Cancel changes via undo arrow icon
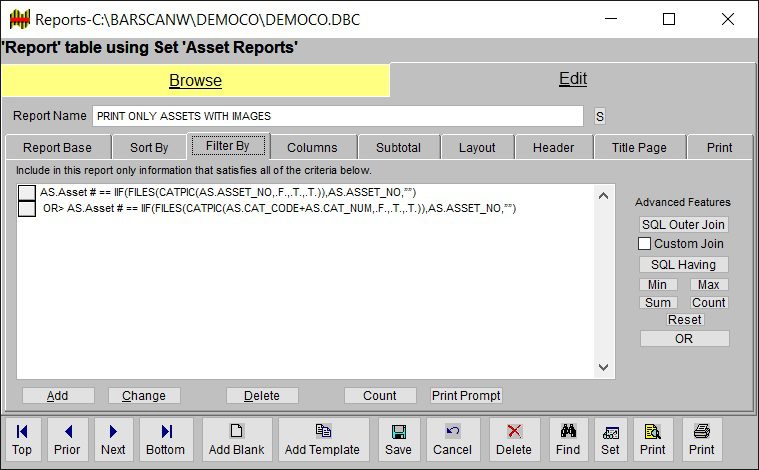The width and height of the screenshot is (759, 470). coord(453,440)
